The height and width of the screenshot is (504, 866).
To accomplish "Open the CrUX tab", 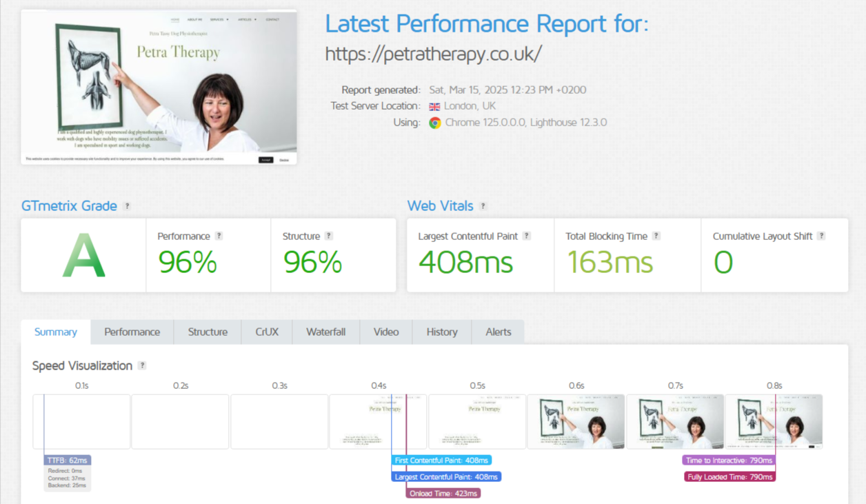I will click(267, 332).
